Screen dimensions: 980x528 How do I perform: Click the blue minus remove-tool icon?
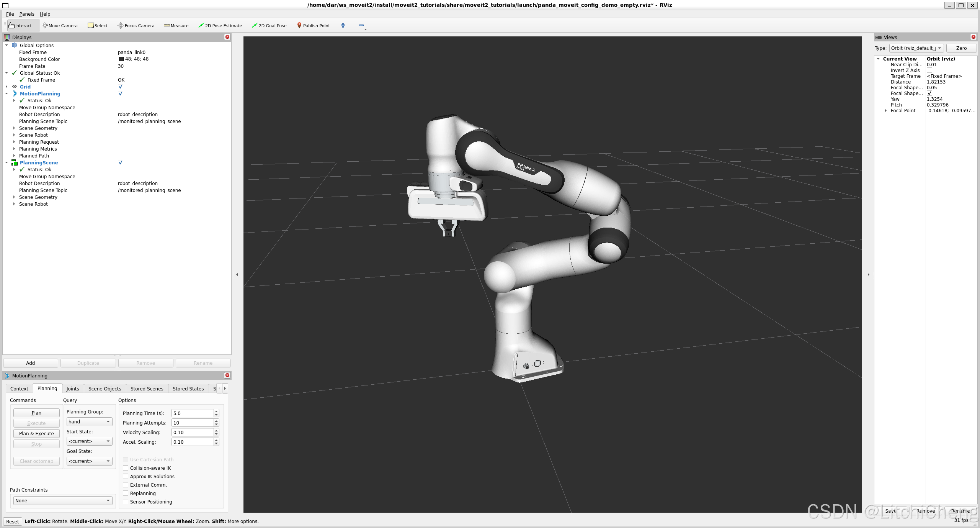pos(361,25)
